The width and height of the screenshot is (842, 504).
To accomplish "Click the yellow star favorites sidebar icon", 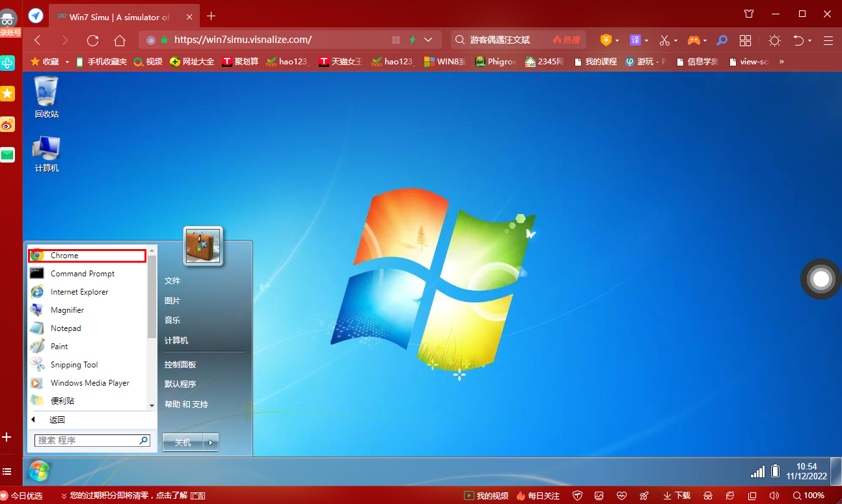I will tap(7, 94).
